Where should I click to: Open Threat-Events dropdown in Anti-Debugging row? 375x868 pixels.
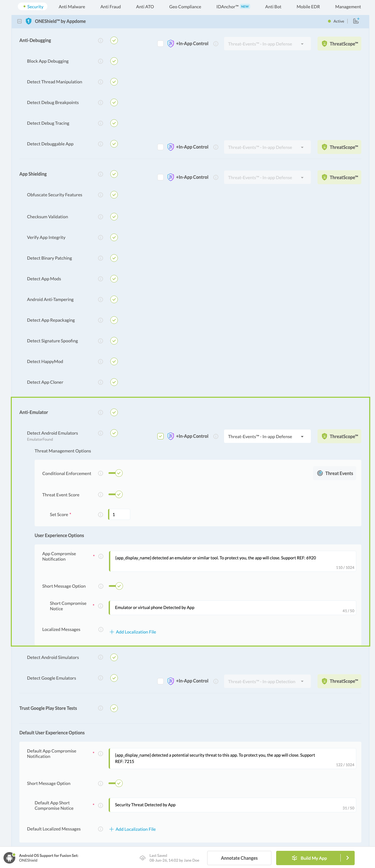[267, 44]
